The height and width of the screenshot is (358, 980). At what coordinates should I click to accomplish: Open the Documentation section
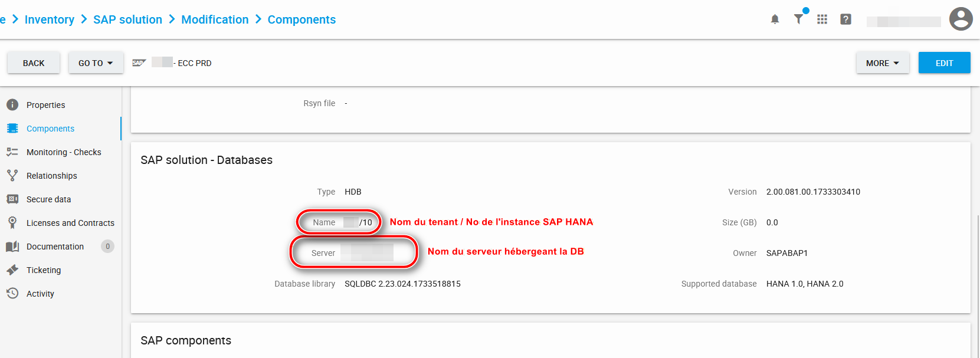[55, 247]
